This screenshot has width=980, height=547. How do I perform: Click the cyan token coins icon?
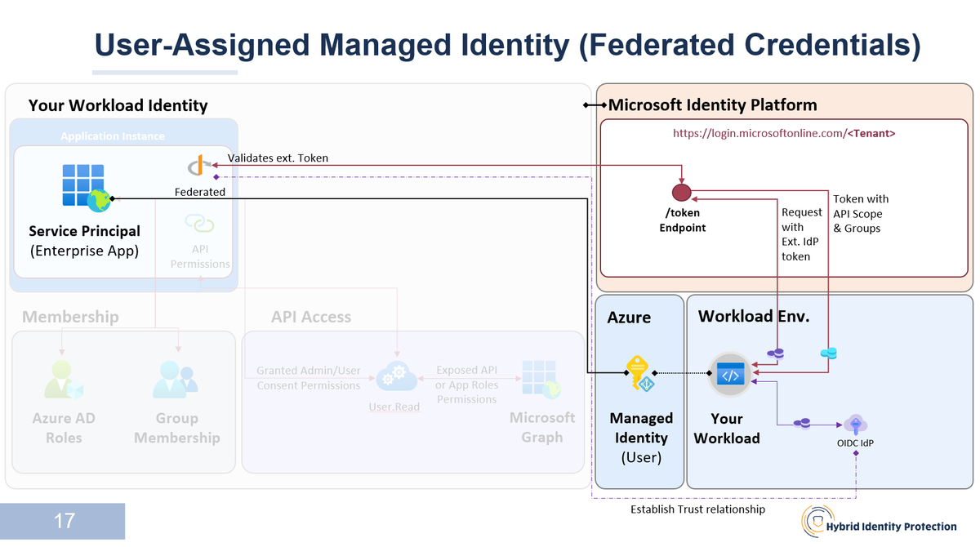click(x=828, y=353)
